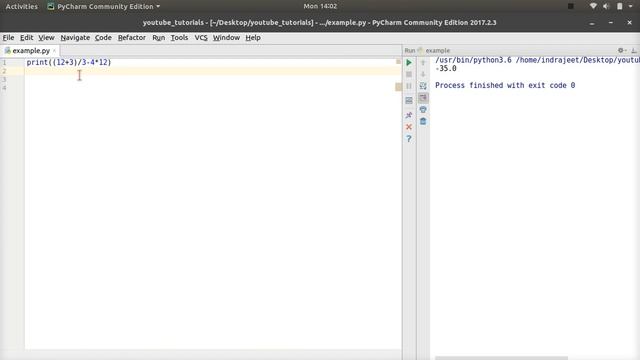Open the Mon 14:02 clock calendar
Screen dimensions: 640x360
320,6
